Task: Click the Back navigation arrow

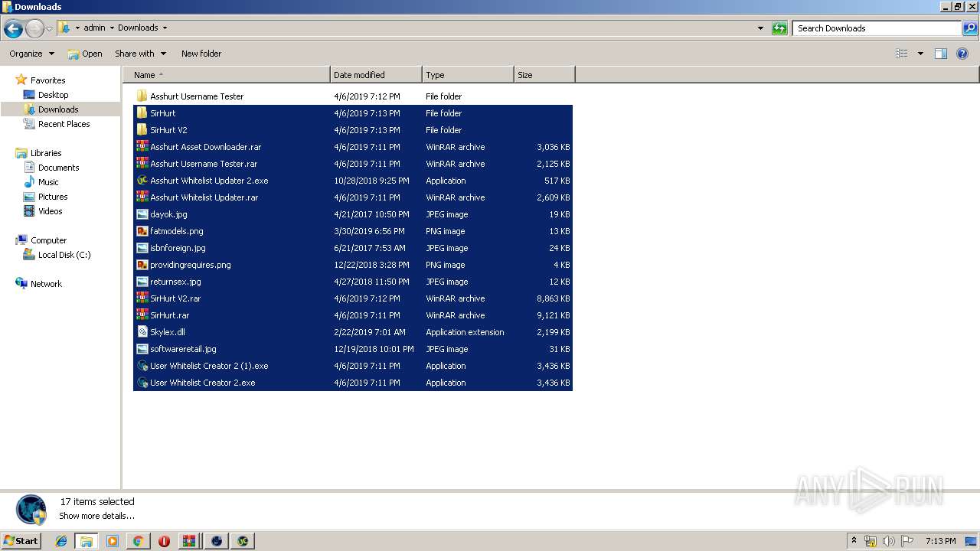Action: [x=13, y=29]
